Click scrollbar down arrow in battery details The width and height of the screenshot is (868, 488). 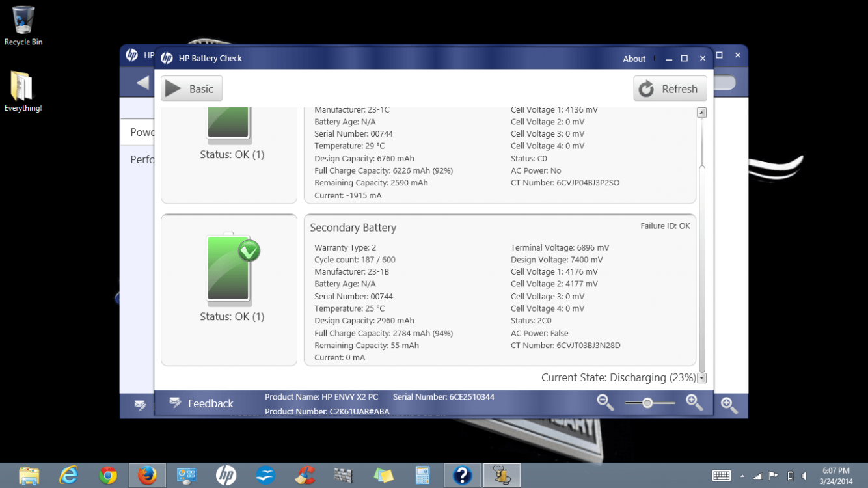click(701, 378)
